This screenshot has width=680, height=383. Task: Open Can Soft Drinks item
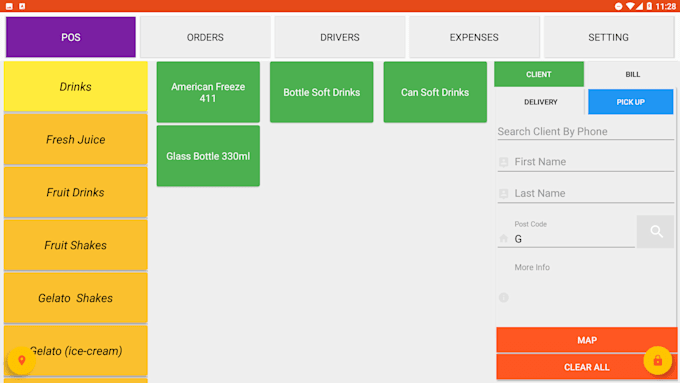(435, 92)
